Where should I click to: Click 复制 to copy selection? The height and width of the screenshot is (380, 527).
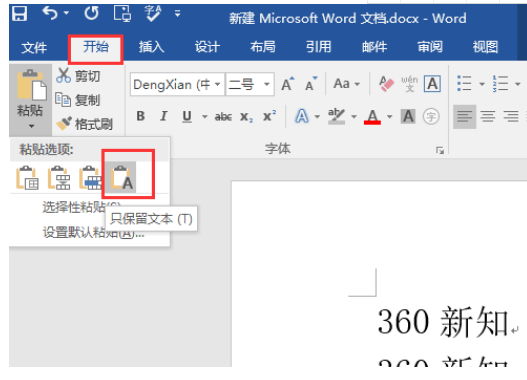tap(78, 100)
